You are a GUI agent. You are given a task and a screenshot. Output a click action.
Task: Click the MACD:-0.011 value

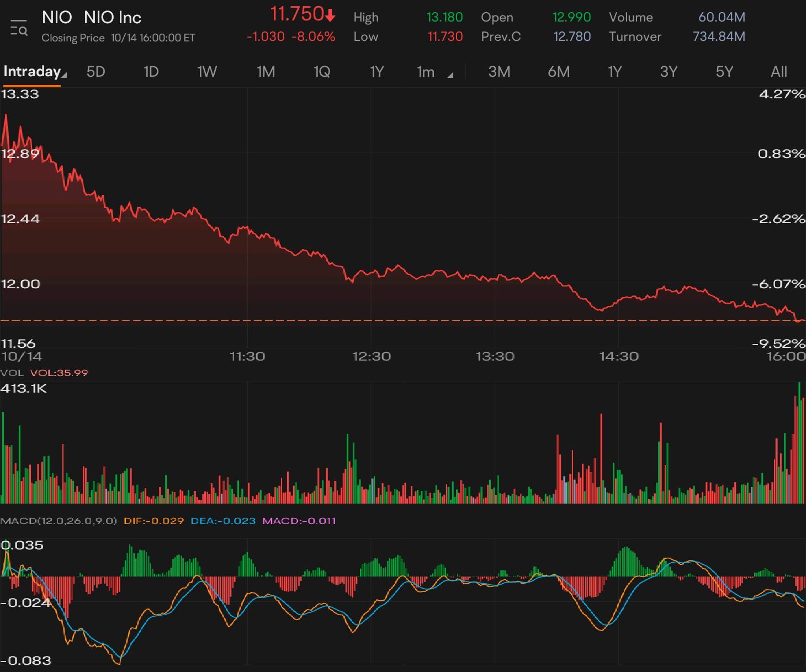(299, 521)
